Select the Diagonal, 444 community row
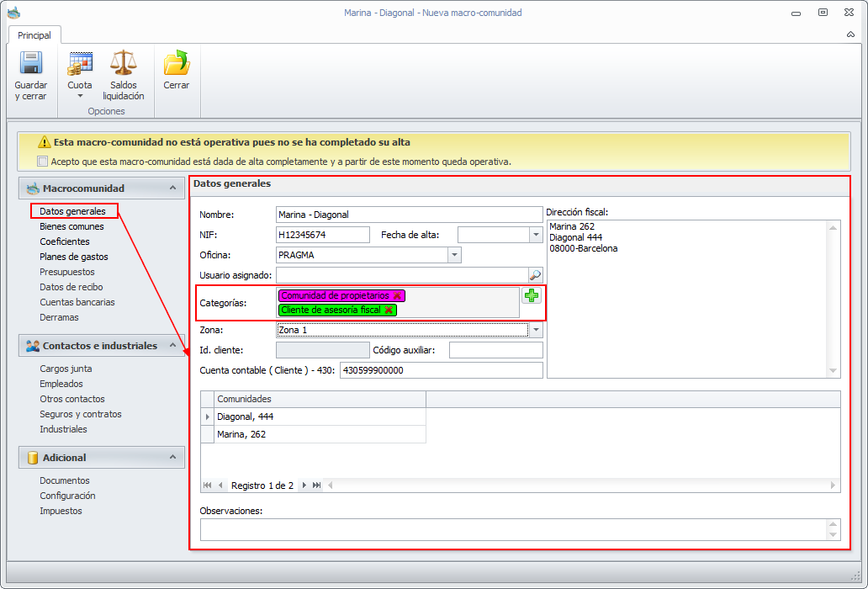 tap(321, 417)
